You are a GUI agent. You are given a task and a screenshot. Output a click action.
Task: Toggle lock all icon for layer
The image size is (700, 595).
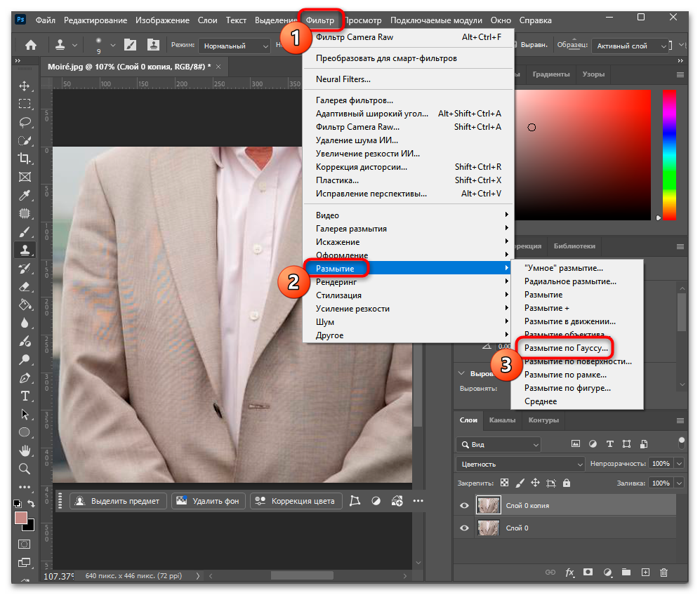[x=567, y=483]
